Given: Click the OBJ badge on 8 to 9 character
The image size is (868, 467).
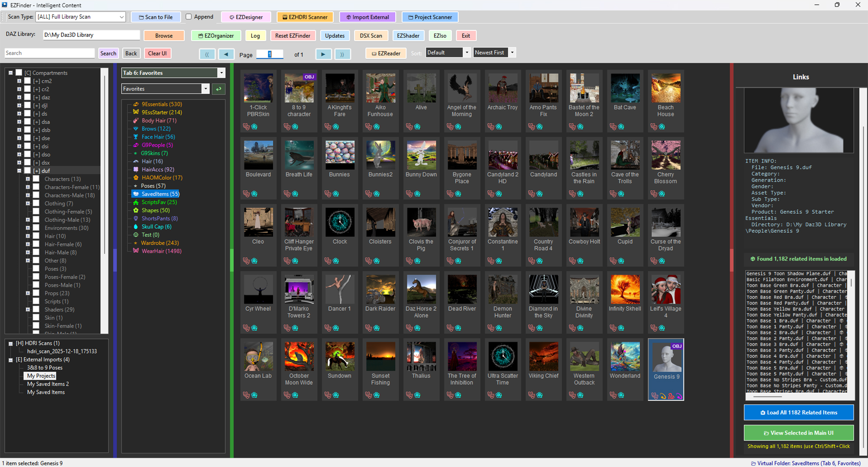Looking at the screenshot, I should pos(309,77).
